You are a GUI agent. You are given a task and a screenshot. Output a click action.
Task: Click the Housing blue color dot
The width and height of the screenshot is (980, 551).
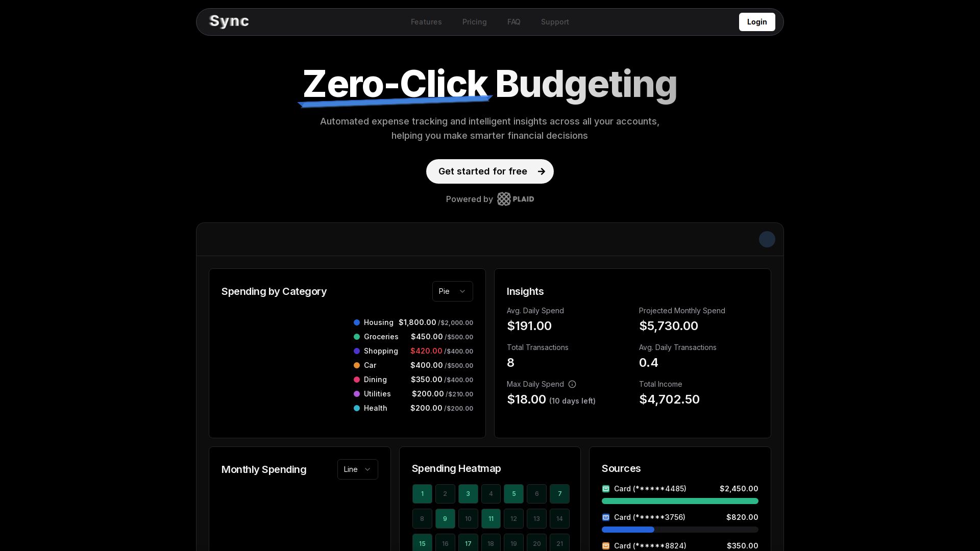pyautogui.click(x=357, y=322)
